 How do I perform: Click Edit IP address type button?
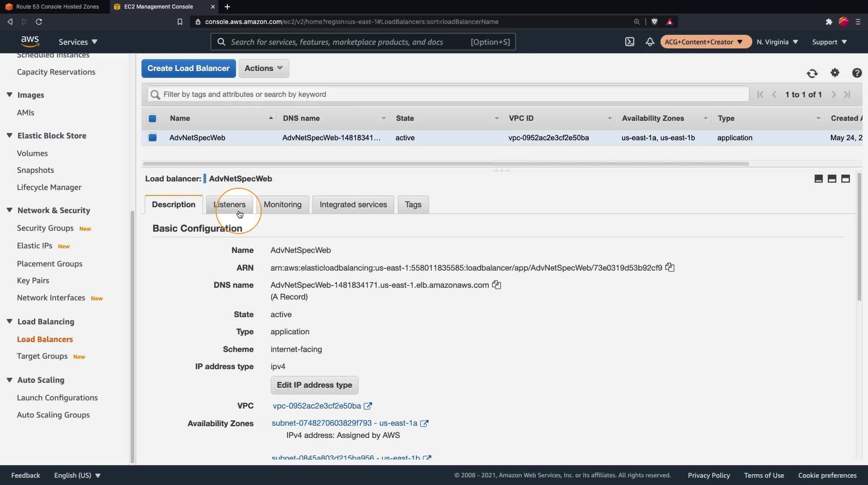pyautogui.click(x=314, y=385)
